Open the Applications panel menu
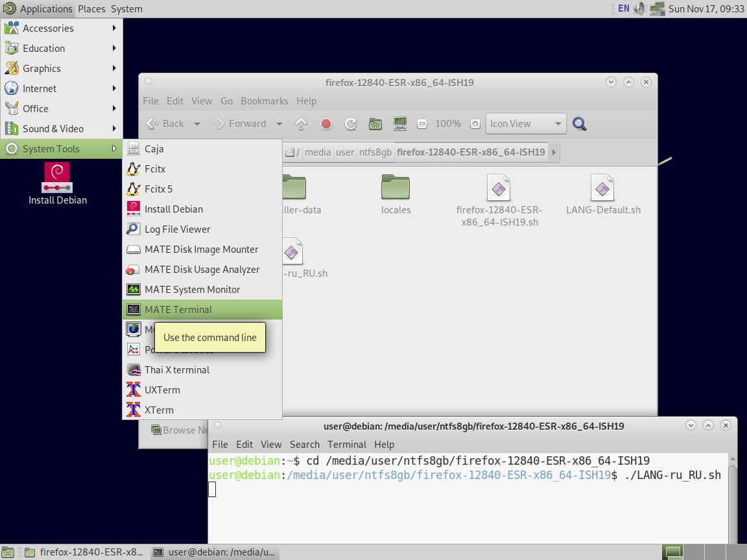747x560 pixels. 38,8
